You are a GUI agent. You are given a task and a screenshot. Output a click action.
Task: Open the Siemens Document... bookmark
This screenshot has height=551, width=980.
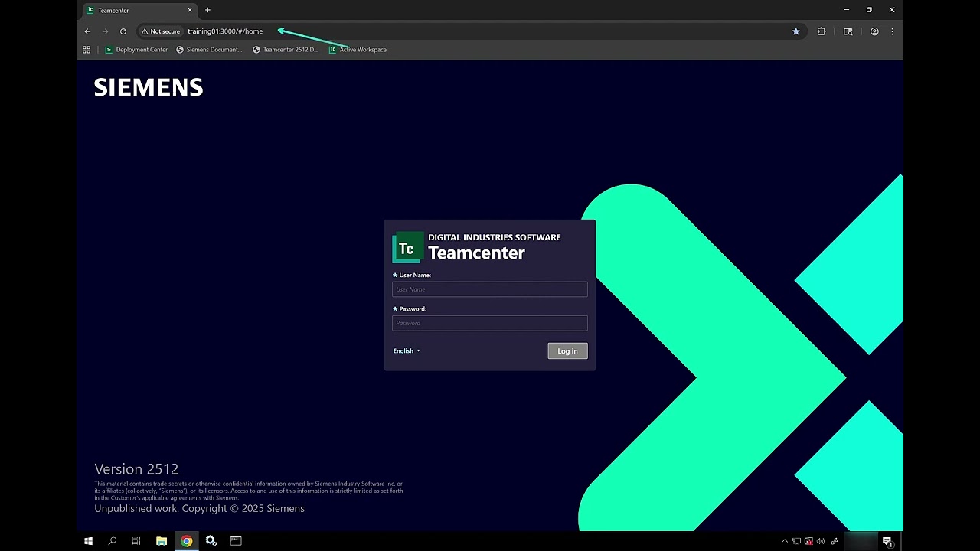[209, 50]
